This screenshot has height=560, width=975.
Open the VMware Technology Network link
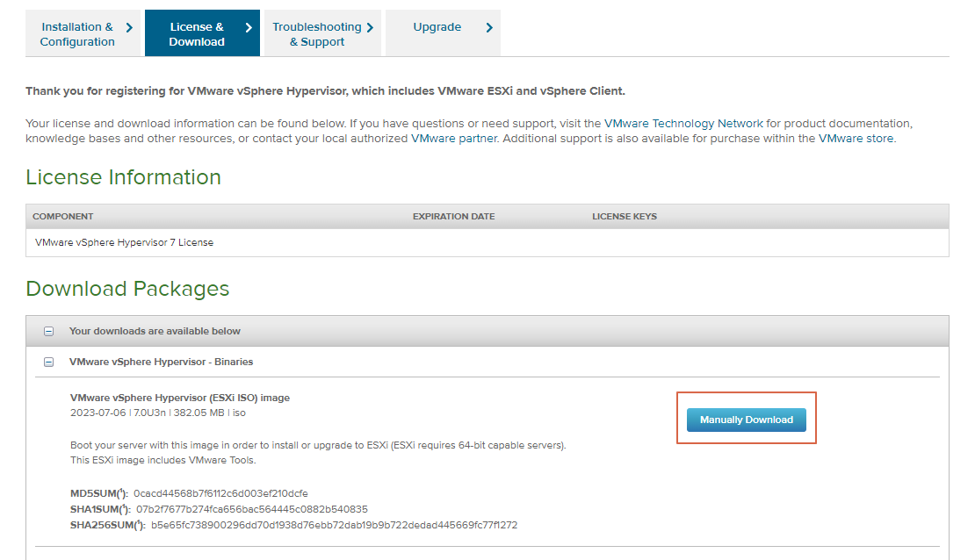pos(683,124)
